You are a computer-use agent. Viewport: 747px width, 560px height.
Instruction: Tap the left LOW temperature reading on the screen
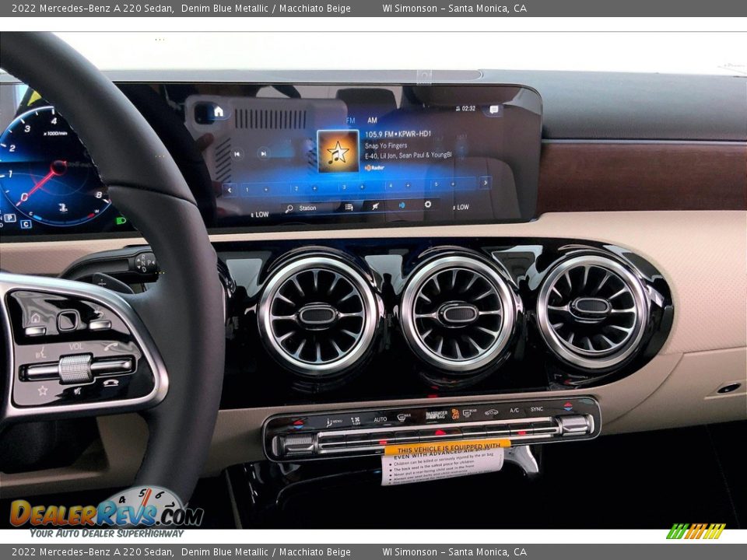click(260, 215)
